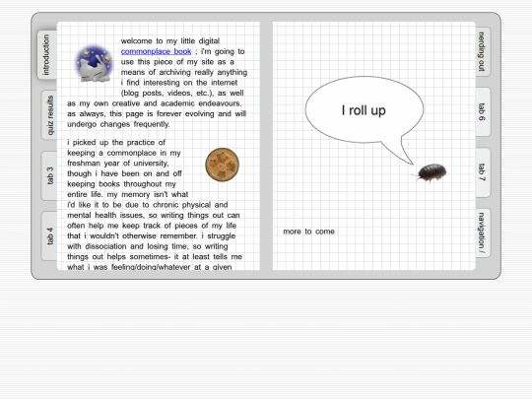
Task: Click the 'entire life. my memory isn't what' line
Action: point(127,194)
